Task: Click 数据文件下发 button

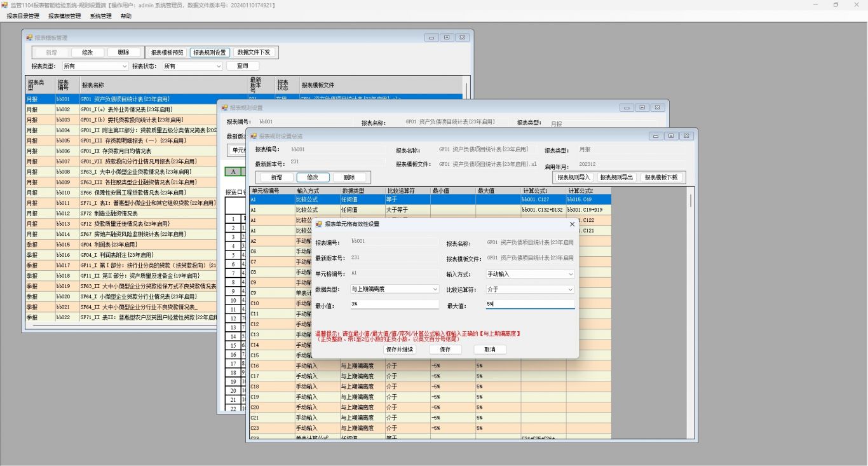Action: pos(254,53)
